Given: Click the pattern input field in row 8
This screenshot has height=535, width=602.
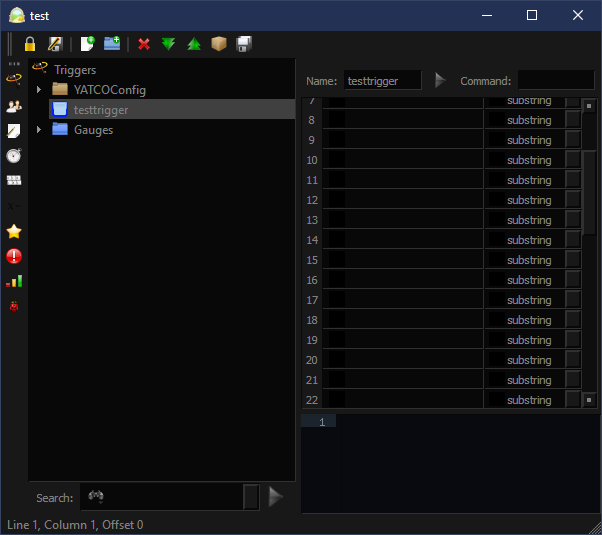Looking at the screenshot, I should click(x=403, y=120).
